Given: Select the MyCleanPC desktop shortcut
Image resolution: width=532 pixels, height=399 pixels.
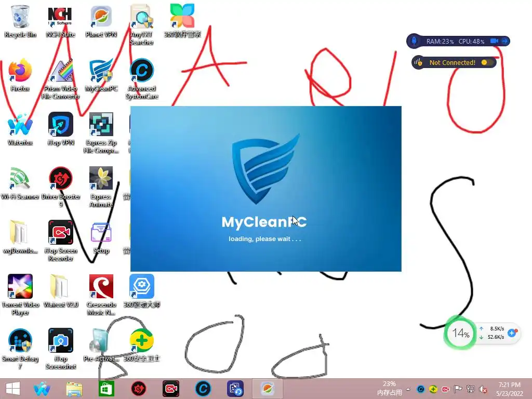Looking at the screenshot, I should pos(101,75).
